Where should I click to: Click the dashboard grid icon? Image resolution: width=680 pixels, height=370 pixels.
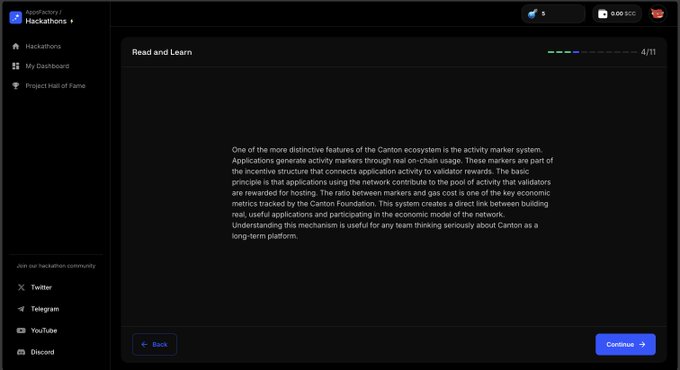(16, 66)
